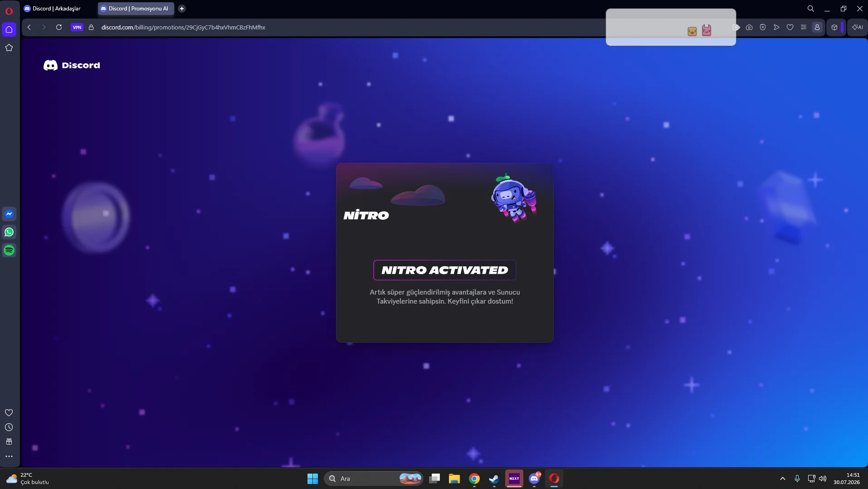Add page to bookmarks heart icon
The width and height of the screenshot is (868, 489).
coord(790,27)
